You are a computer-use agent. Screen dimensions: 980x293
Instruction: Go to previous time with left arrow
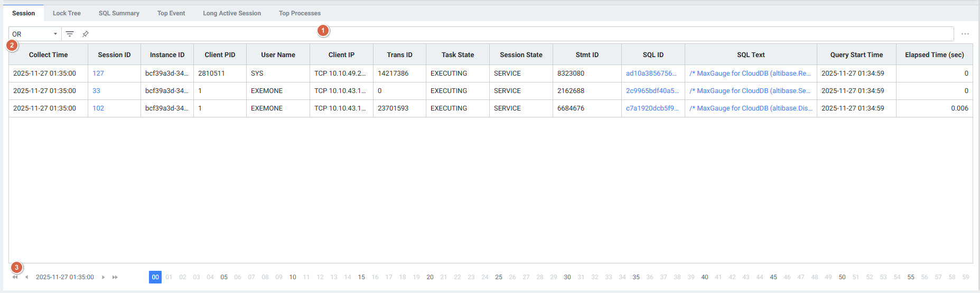point(26,277)
